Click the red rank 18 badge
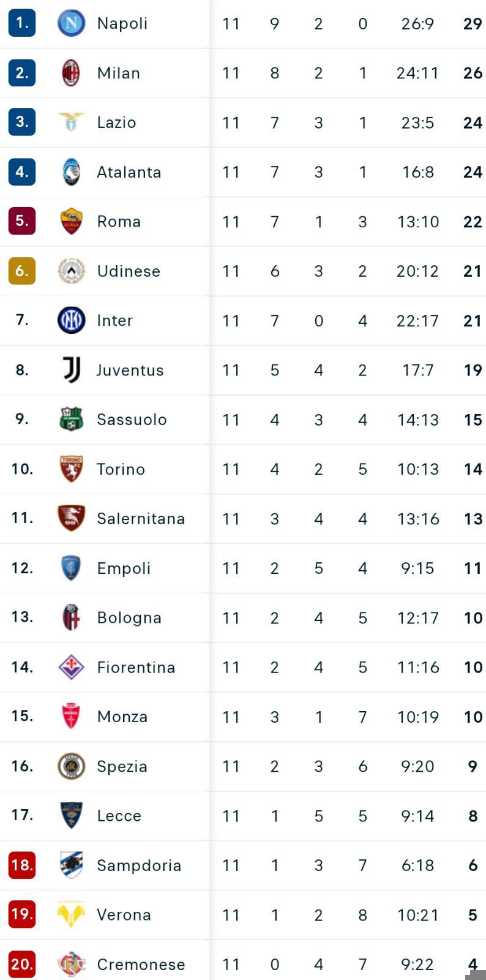The image size is (486, 980). click(22, 865)
